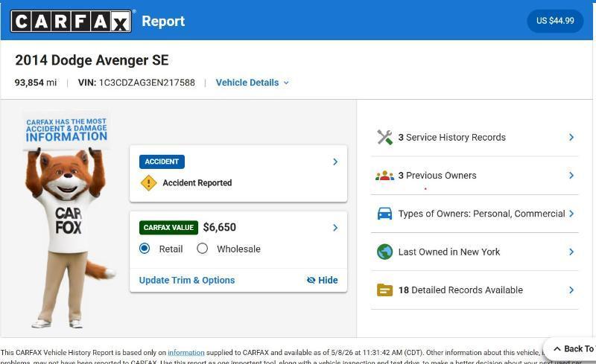This screenshot has height=364, width=596.
Task: Follow the 'information' hyperlink in disclaimer
Action: tap(186, 353)
